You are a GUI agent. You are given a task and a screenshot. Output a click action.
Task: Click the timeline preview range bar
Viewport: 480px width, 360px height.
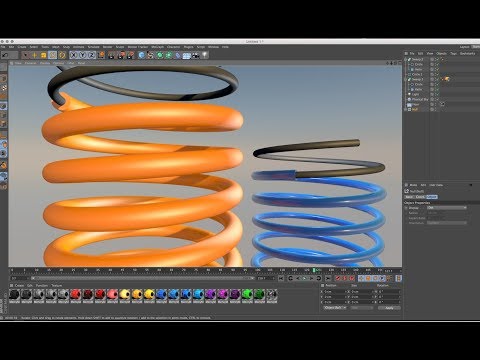coord(142,278)
